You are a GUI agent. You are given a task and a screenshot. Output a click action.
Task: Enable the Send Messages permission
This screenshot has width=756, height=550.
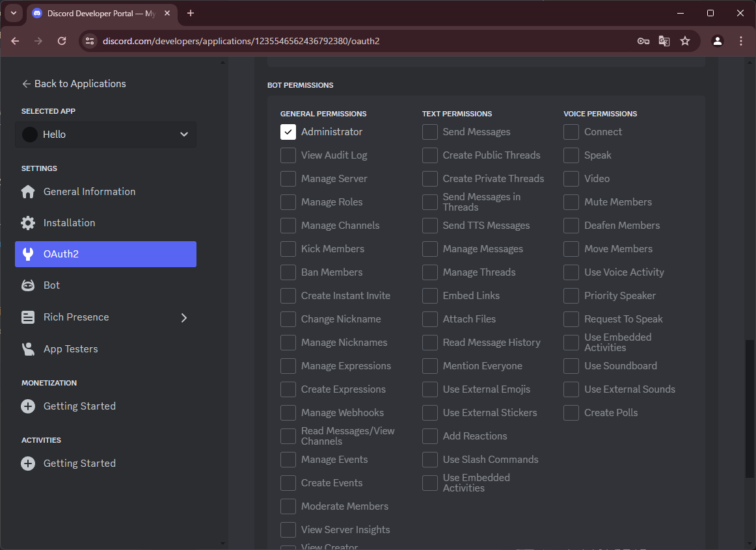click(x=429, y=131)
